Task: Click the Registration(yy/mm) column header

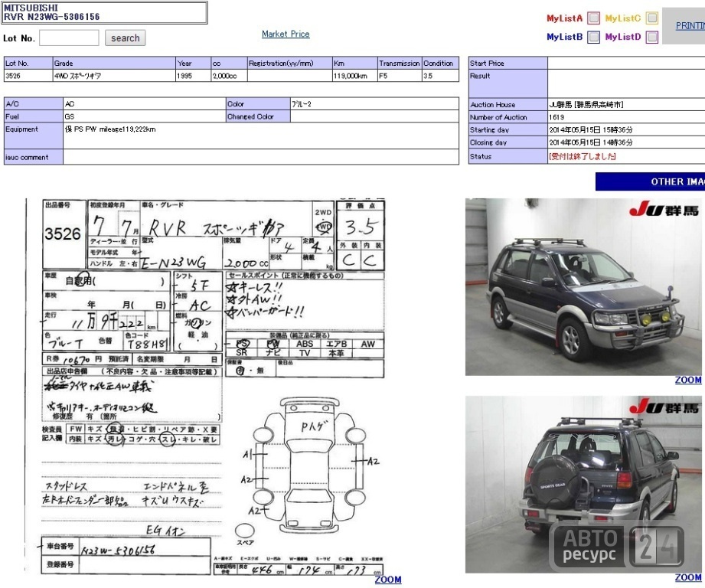Action: pyautogui.click(x=290, y=63)
